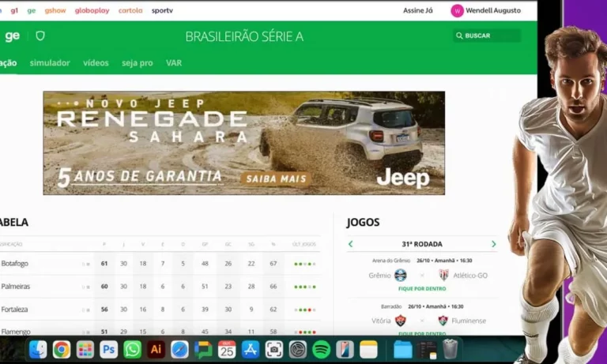The width and height of the screenshot is (607, 364).
Task: Open globoplay from the top bar
Action: coord(92,11)
